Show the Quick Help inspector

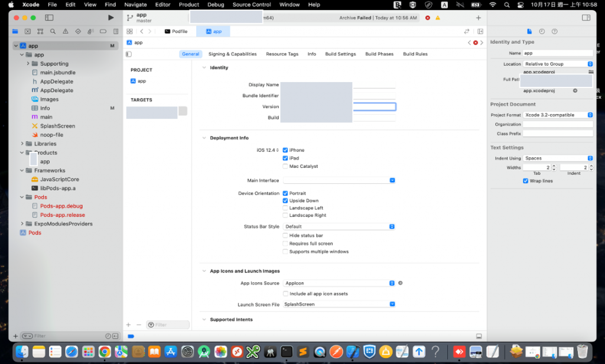554,31
